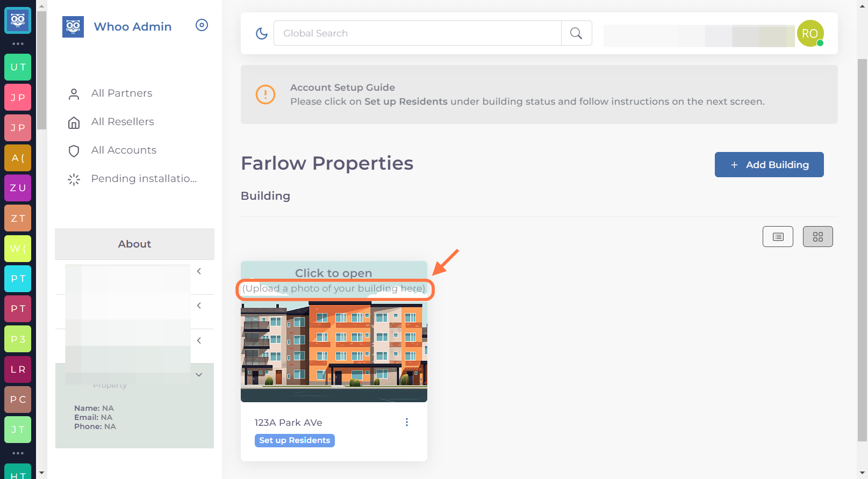
Task: Open the RO user avatar menu
Action: [x=810, y=33]
